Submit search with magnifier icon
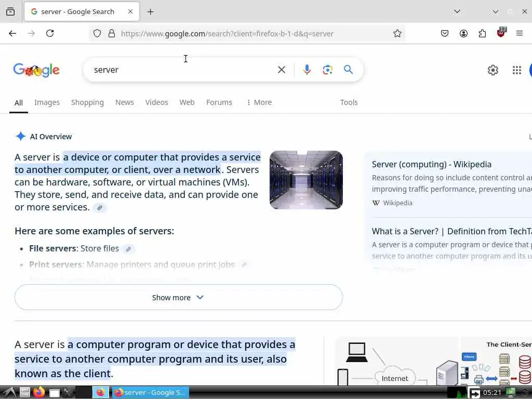Image resolution: width=532 pixels, height=399 pixels. [348, 70]
